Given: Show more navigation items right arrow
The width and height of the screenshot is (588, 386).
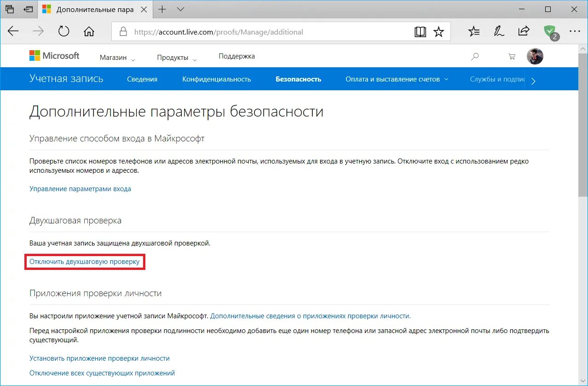Looking at the screenshot, I should pyautogui.click(x=533, y=81).
